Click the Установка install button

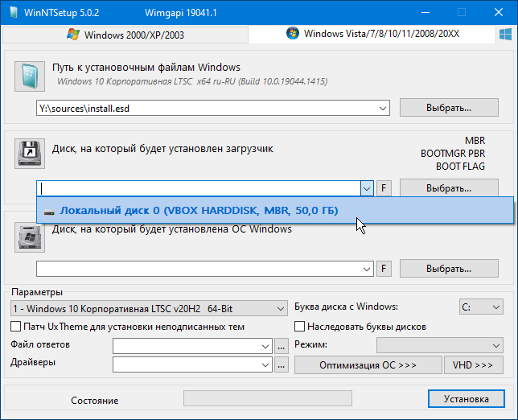coord(467,399)
